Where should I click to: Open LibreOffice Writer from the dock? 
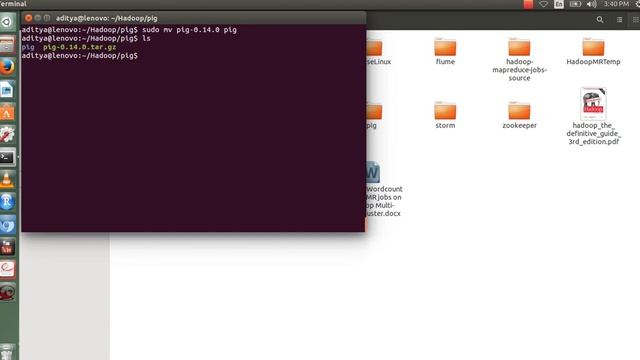tap(7, 89)
